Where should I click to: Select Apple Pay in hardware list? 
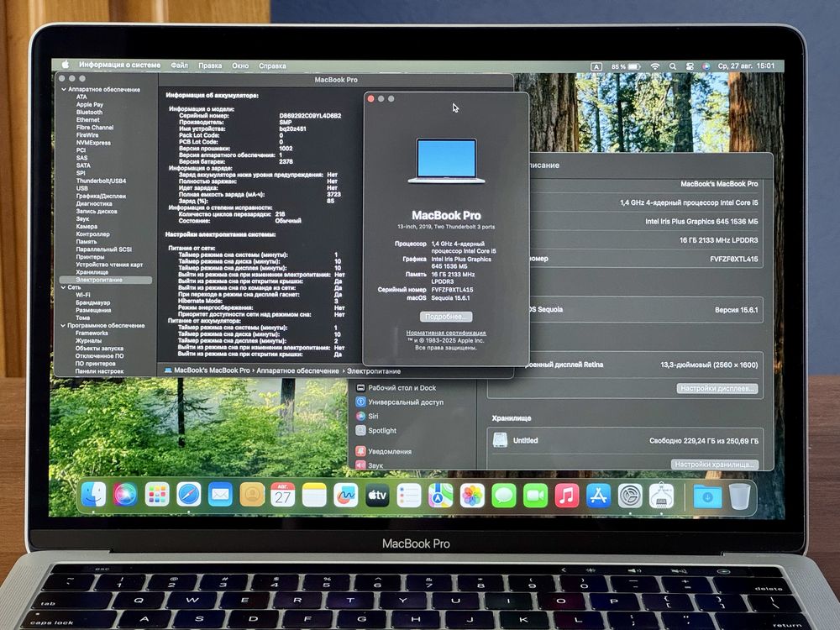[x=90, y=105]
